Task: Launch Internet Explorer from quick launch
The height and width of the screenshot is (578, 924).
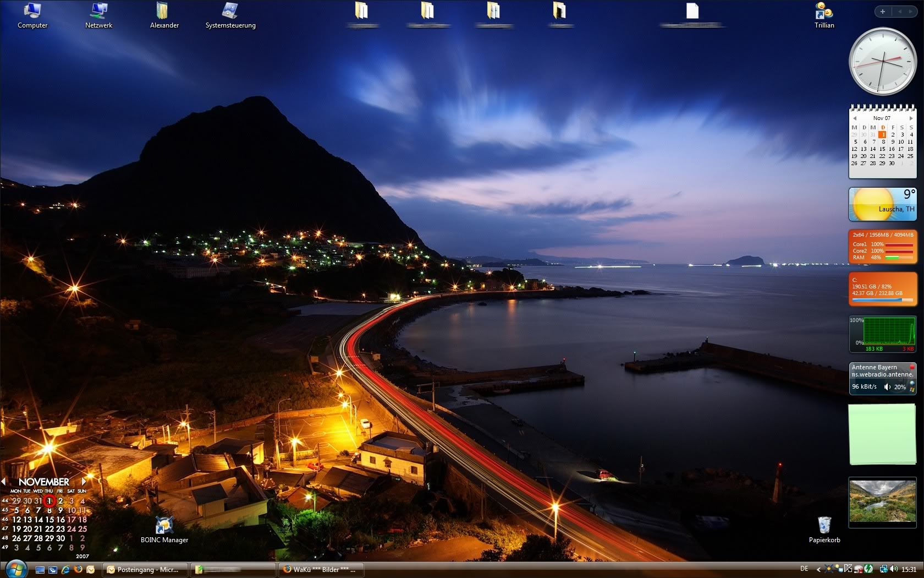Action: (x=65, y=569)
